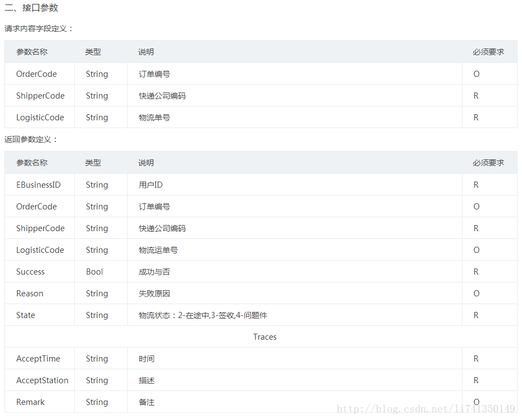
Task: Select the EBusinessID parameter row
Action: coord(38,184)
